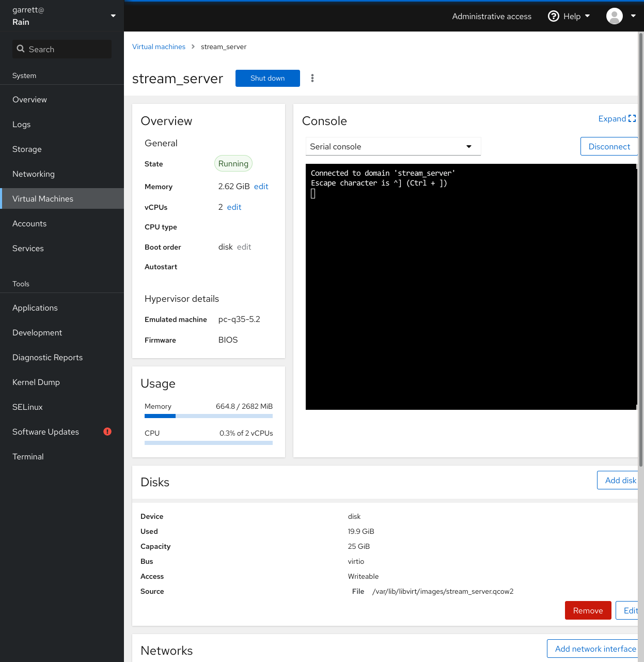The width and height of the screenshot is (644, 662).
Task: Open the caret next to the avatar
Action: point(633,16)
